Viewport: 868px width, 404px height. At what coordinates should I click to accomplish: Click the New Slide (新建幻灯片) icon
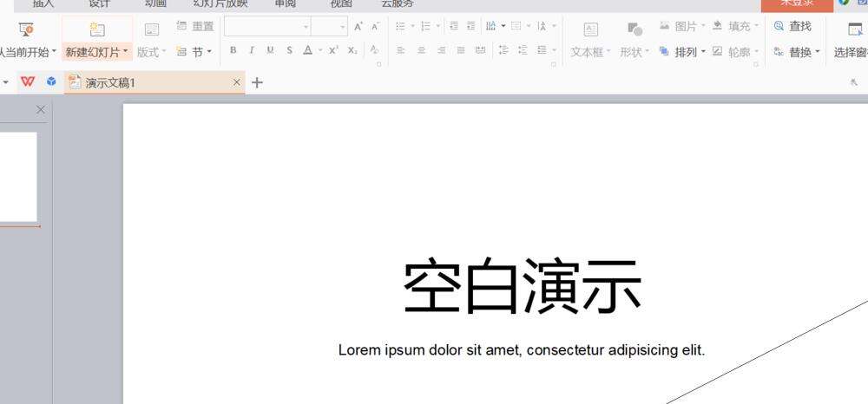click(97, 29)
